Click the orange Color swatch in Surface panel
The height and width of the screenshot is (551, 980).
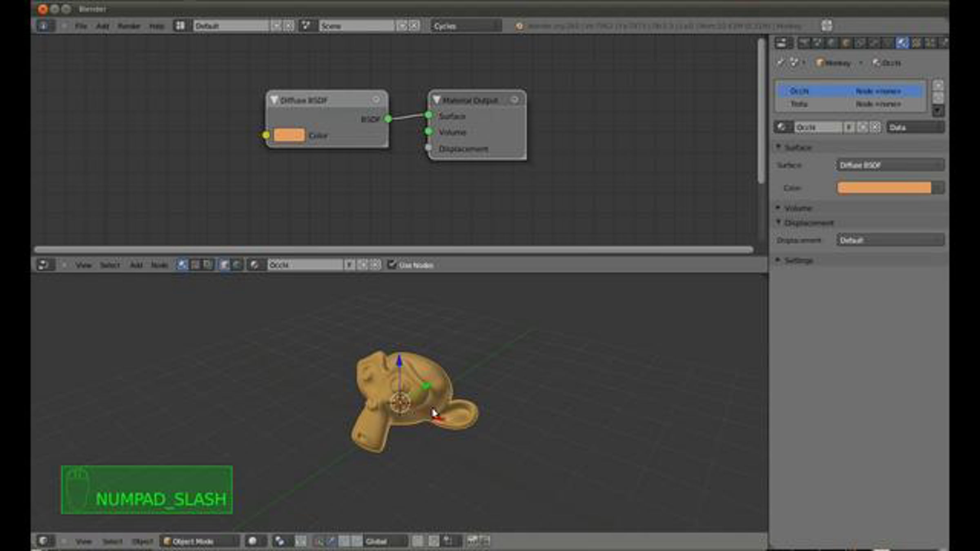pos(884,188)
